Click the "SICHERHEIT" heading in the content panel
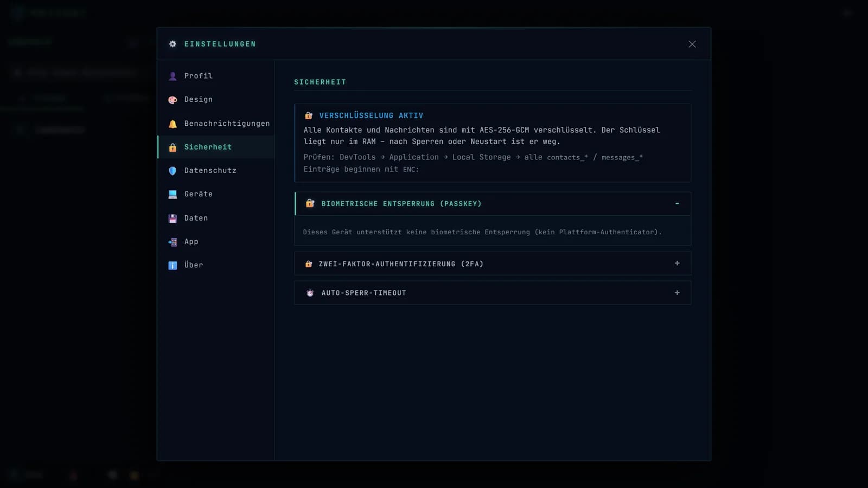 pos(320,82)
